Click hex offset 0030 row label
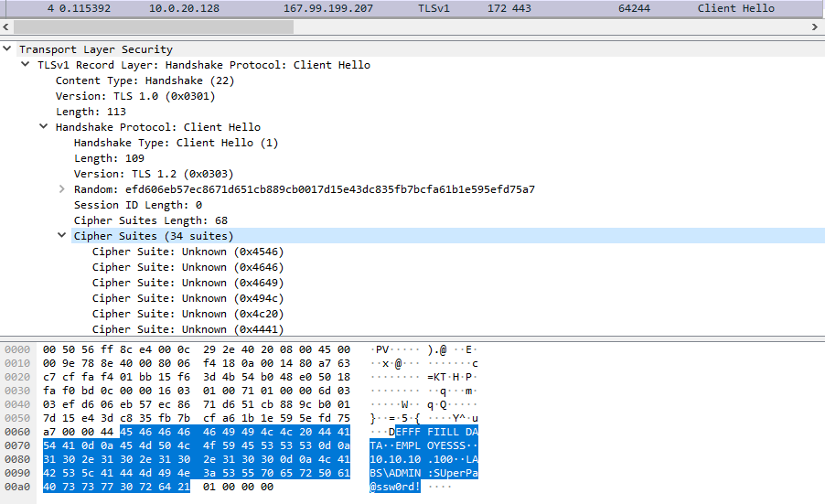The image size is (825, 504). [17, 391]
